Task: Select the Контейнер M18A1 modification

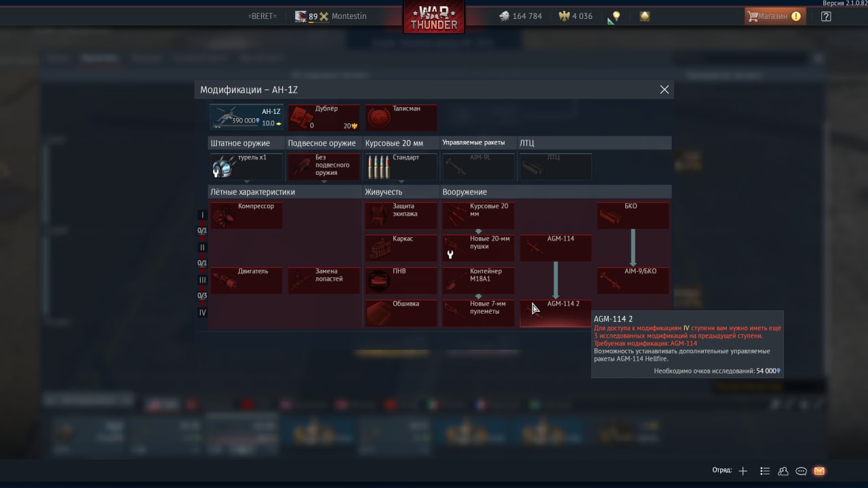Action: (x=478, y=281)
